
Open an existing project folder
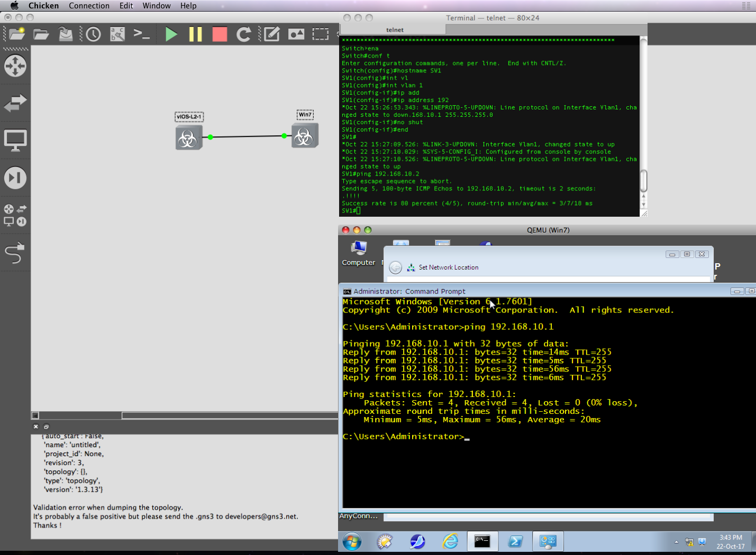pos(41,34)
